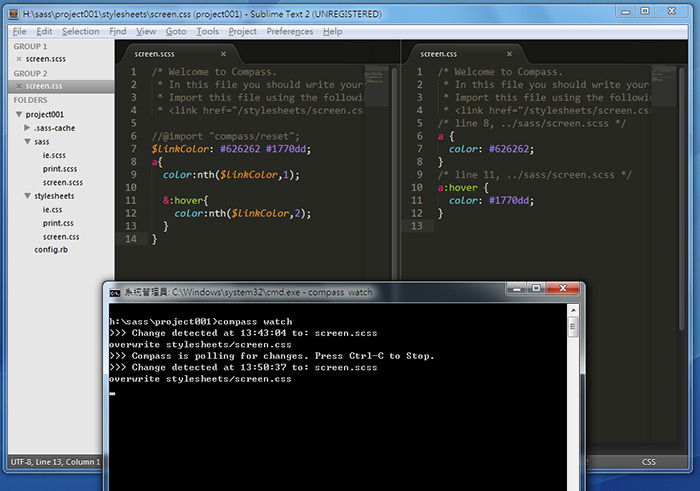Open the Find menu
The height and width of the screenshot is (491, 700).
click(118, 31)
